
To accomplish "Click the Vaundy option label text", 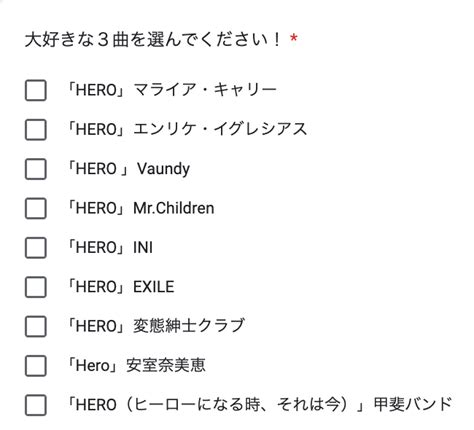I will click(128, 169).
